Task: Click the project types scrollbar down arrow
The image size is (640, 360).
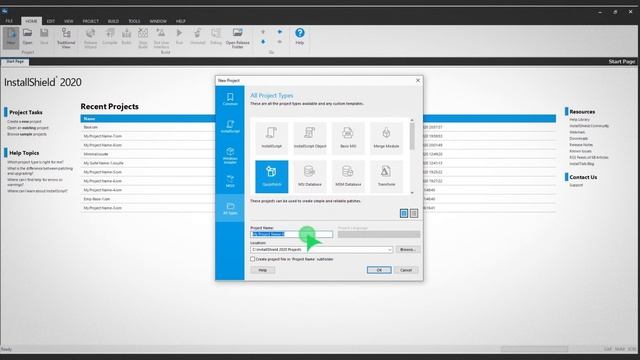Action: (x=412, y=193)
